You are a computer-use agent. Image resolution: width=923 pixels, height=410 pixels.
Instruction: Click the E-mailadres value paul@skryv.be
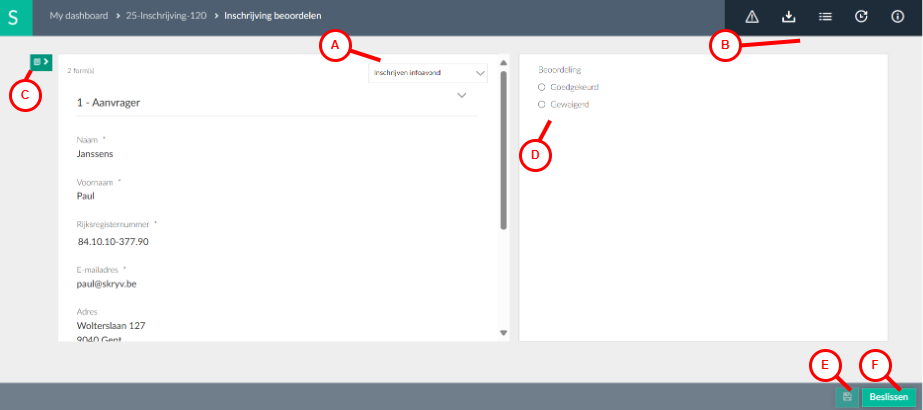pos(107,284)
